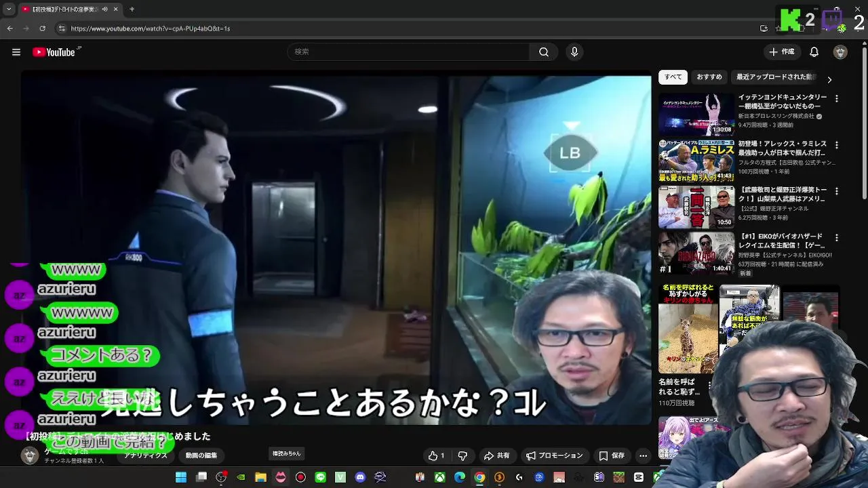The width and height of the screenshot is (868, 488).
Task: Open the 一問一答 video thumbnail
Action: (696, 207)
